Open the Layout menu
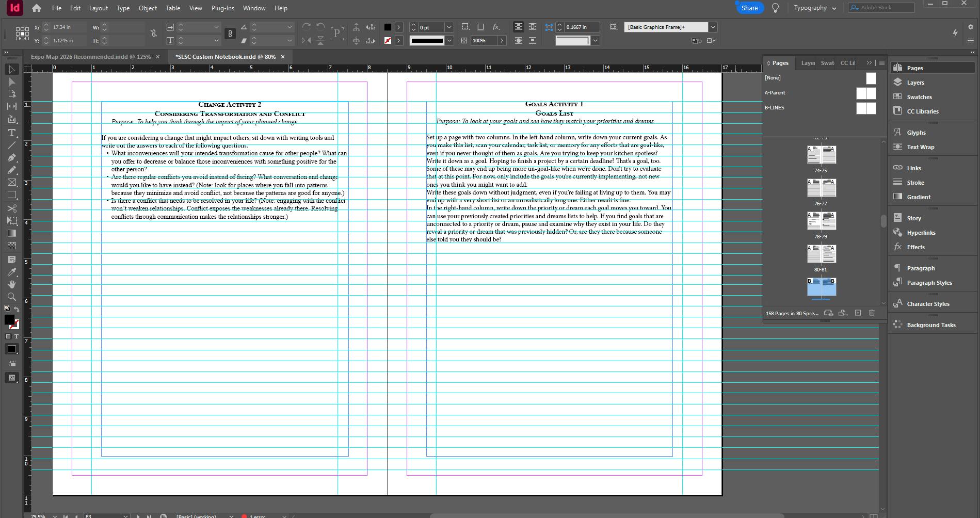The image size is (980, 518). pyautogui.click(x=98, y=8)
